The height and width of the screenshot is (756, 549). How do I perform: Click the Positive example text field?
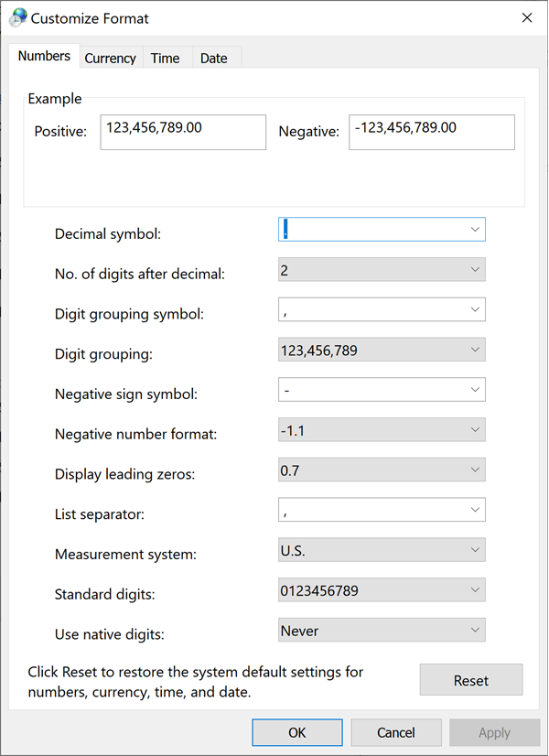click(183, 132)
